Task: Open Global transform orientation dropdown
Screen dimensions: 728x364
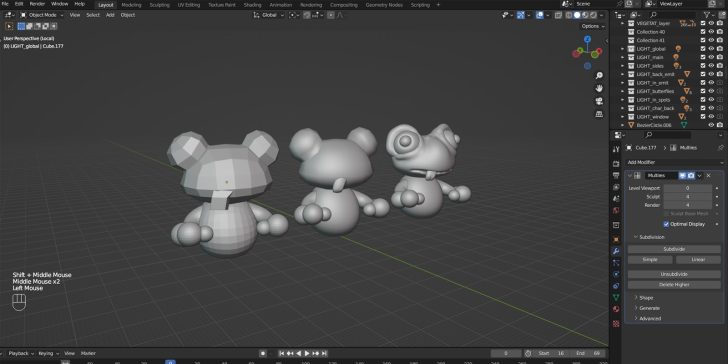Action: pyautogui.click(x=269, y=15)
